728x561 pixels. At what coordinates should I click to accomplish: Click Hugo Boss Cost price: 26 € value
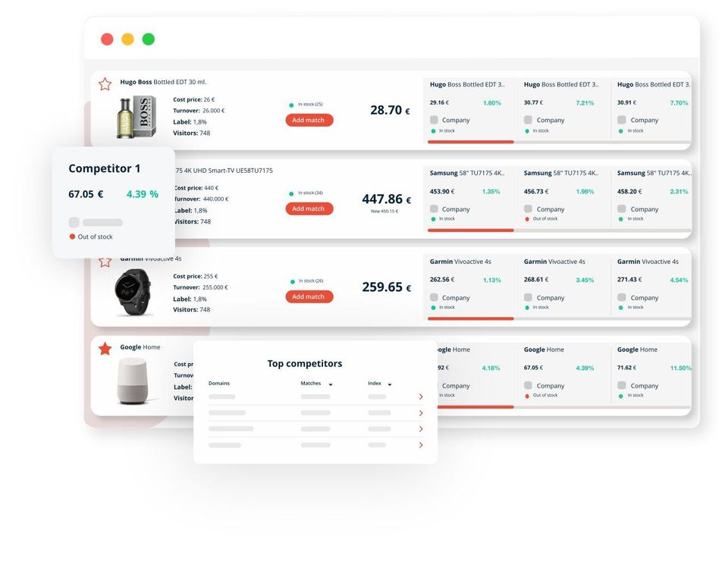pyautogui.click(x=194, y=99)
